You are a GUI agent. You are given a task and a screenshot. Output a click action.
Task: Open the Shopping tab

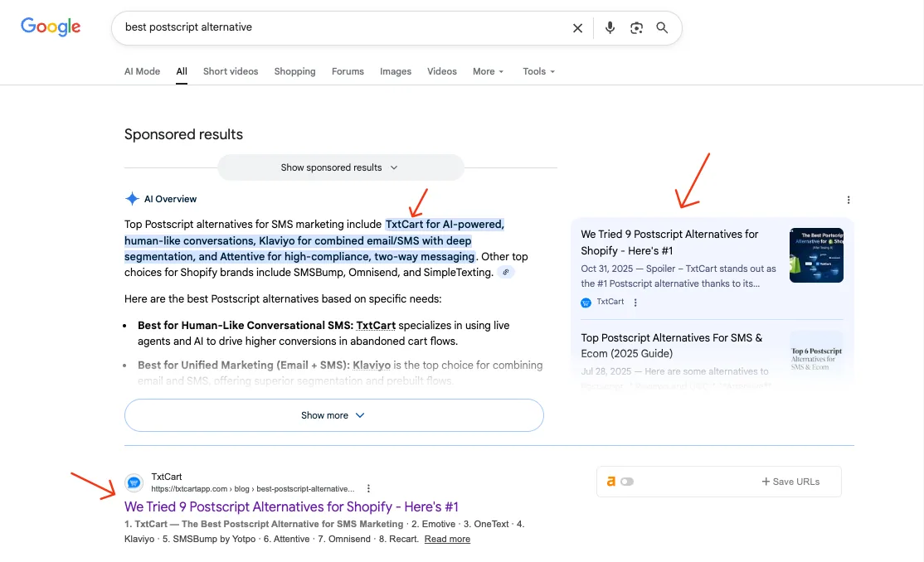pos(294,71)
